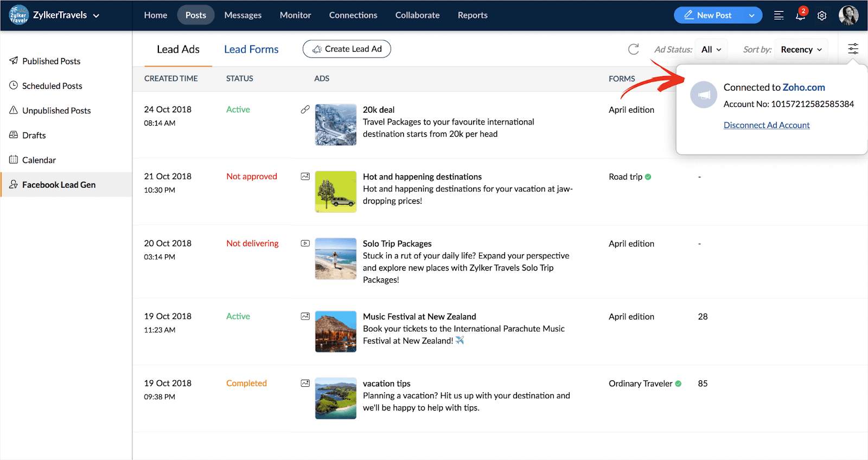Viewport: 868px width, 460px height.
Task: Click lead count 85 for vacation tips
Action: coord(703,384)
